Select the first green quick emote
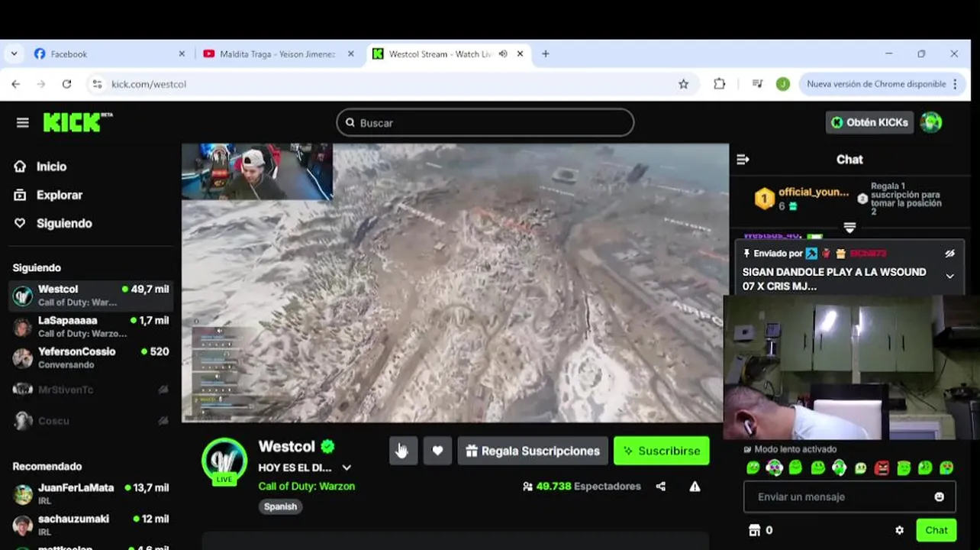Viewport: 980px width, 550px height. [x=753, y=467]
